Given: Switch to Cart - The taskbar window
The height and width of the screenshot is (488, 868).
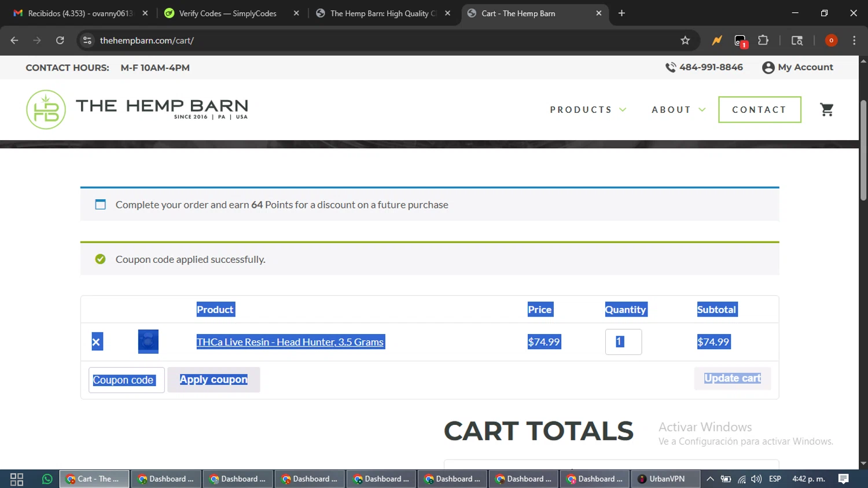Looking at the screenshot, I should coord(94,479).
